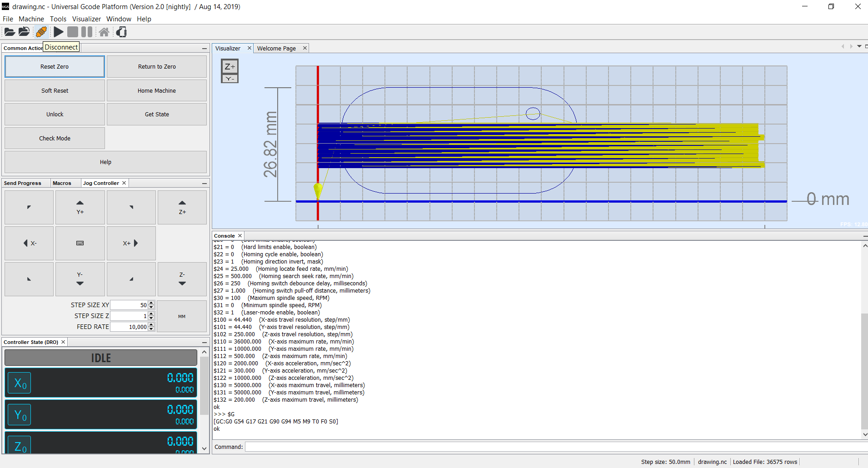
Task: Open the pendant phone icon in toolbar
Action: pyautogui.click(x=121, y=32)
